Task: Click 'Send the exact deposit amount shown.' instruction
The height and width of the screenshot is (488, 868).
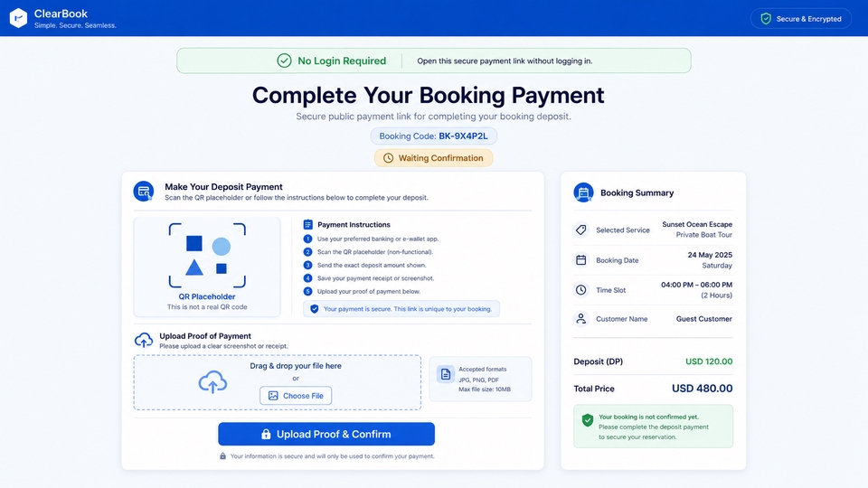Action: point(372,265)
